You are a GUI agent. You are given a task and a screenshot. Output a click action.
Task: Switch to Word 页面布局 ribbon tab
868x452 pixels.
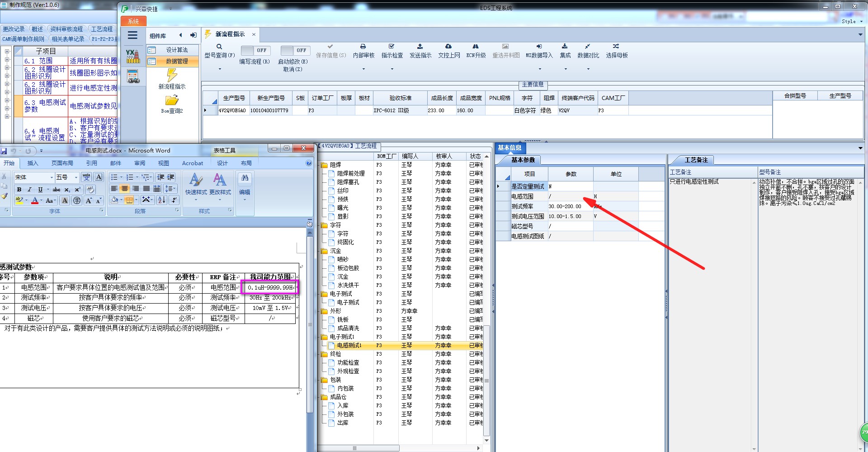62,163
